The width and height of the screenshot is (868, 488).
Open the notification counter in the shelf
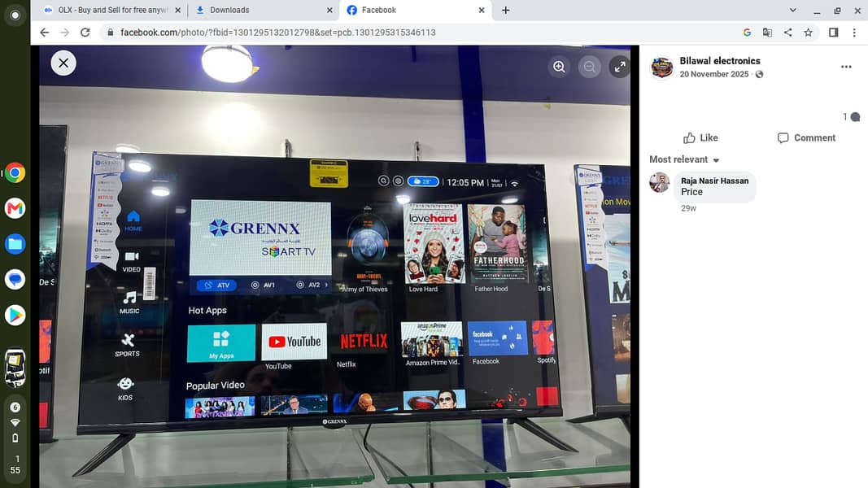[x=15, y=407]
